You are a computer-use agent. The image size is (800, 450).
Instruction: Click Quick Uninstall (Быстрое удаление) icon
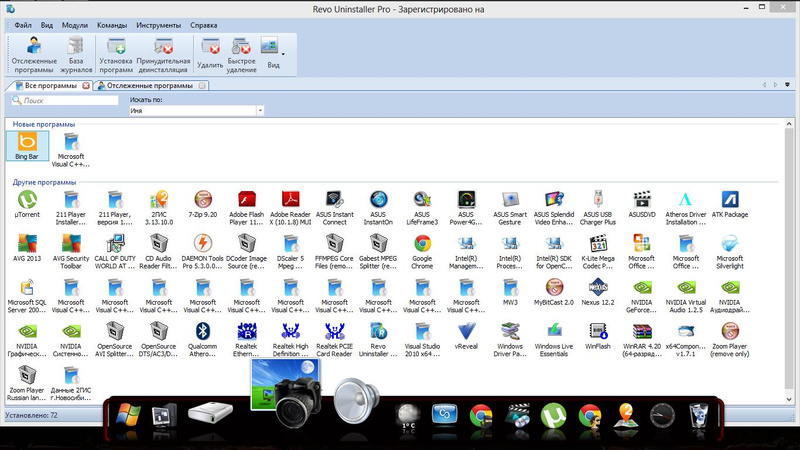coord(242,53)
